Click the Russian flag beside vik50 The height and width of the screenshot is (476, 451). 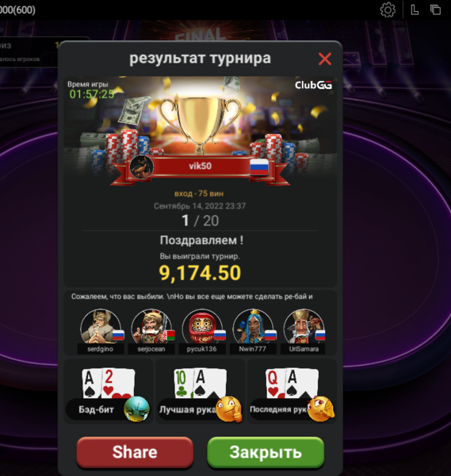[259, 167]
